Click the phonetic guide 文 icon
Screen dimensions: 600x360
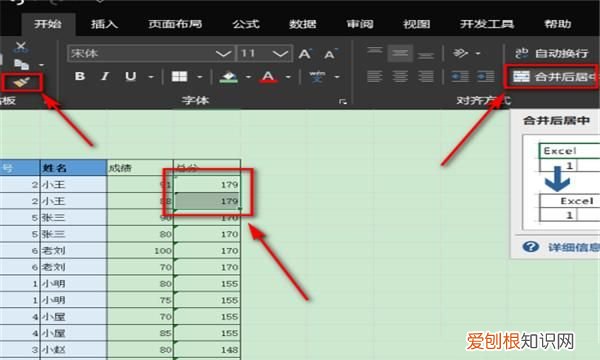point(317,77)
